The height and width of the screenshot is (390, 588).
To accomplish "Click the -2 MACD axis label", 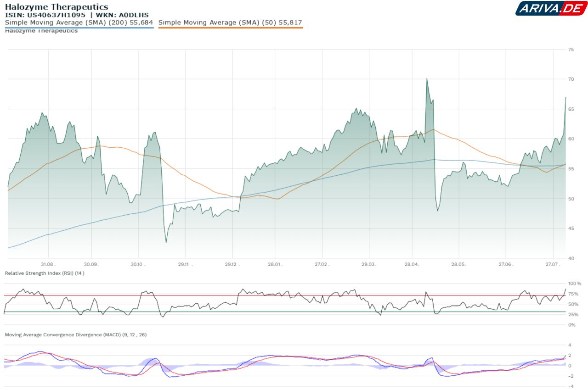I will (570, 376).
